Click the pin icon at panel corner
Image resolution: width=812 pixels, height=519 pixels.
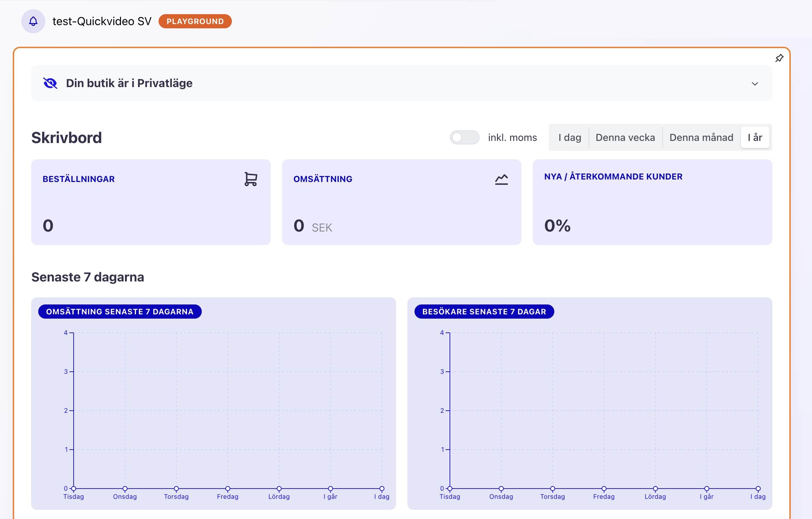point(779,58)
